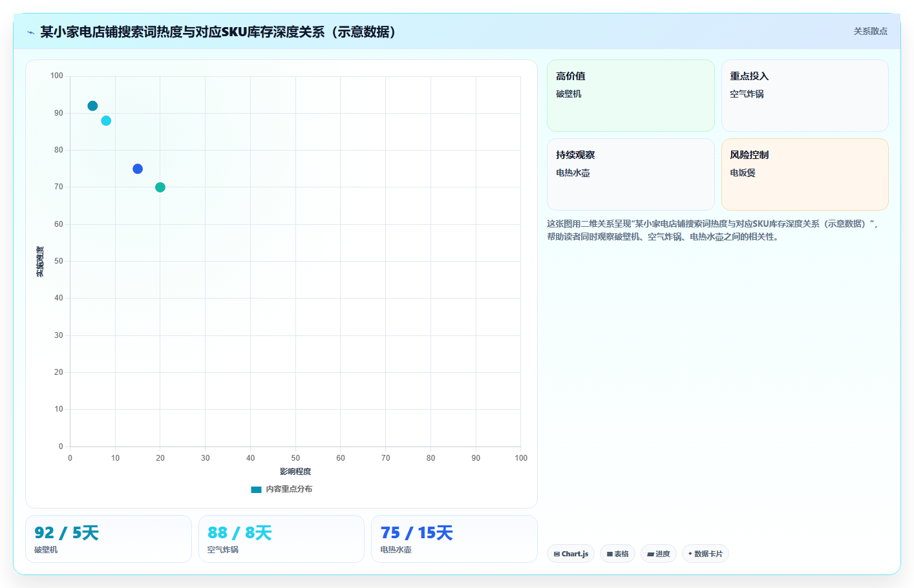Toggle the 内容重点分布 legend swatch

click(x=256, y=489)
